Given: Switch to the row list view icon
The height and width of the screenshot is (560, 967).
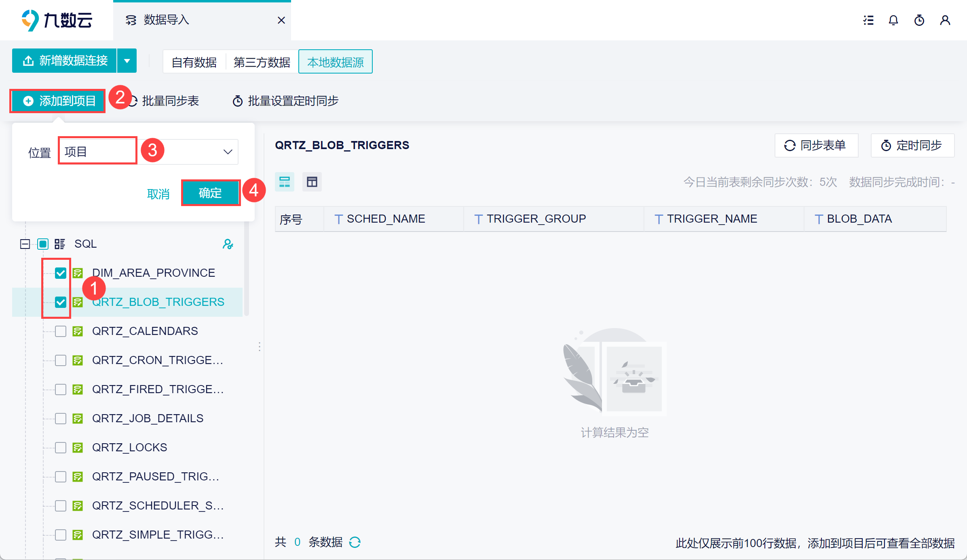Looking at the screenshot, I should point(285,182).
